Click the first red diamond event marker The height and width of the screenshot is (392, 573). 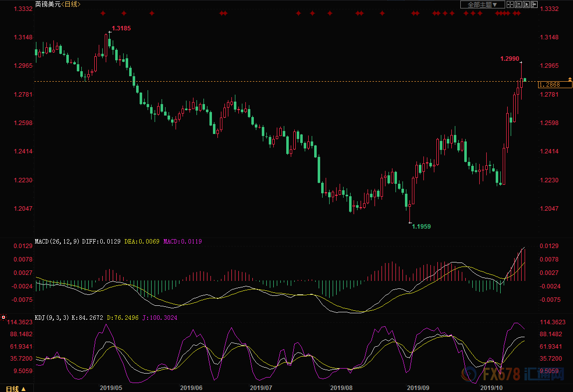[103, 13]
